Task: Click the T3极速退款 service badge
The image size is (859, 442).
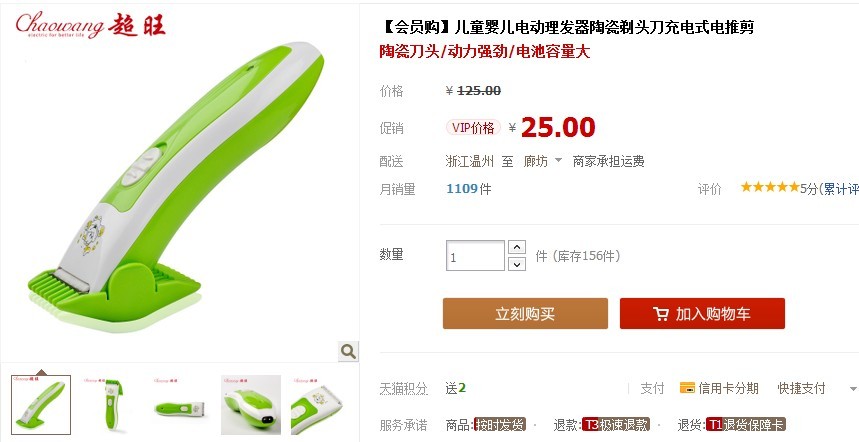Action: coord(616,424)
